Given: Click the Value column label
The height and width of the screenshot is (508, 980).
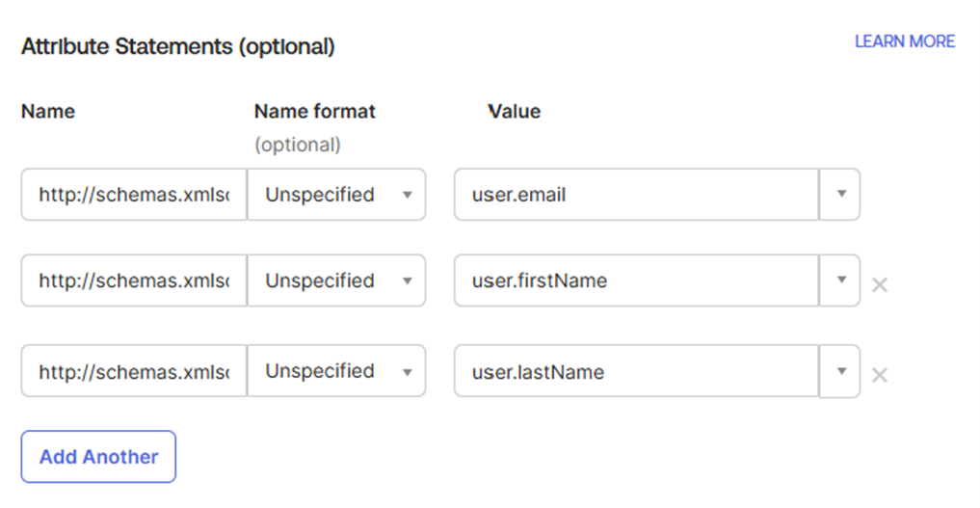Looking at the screenshot, I should [515, 112].
